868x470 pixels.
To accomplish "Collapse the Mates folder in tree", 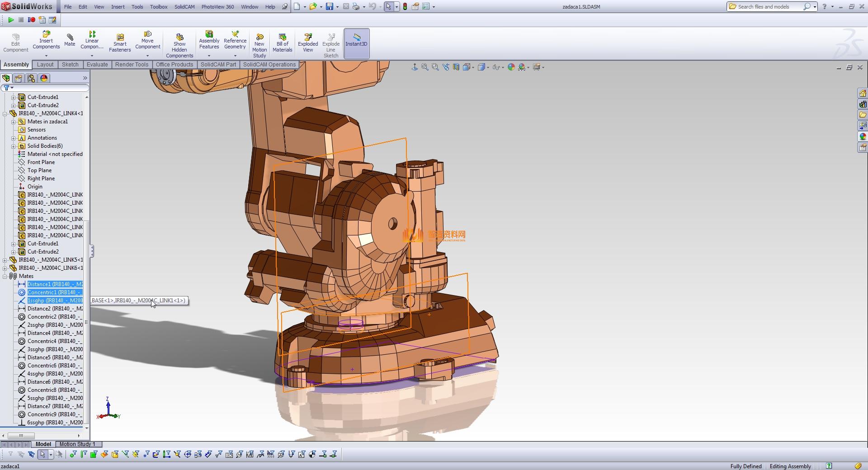I will click(5, 276).
